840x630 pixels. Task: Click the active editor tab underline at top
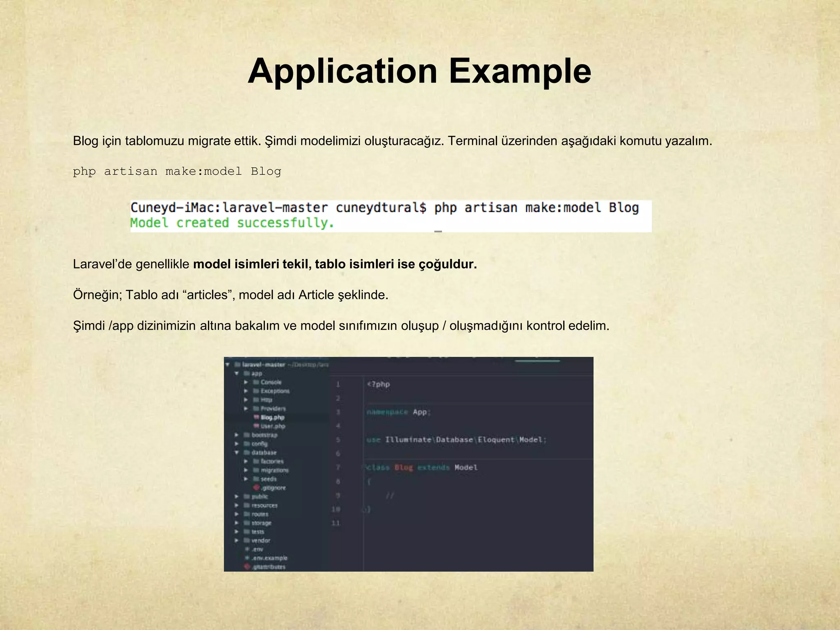[537, 361]
